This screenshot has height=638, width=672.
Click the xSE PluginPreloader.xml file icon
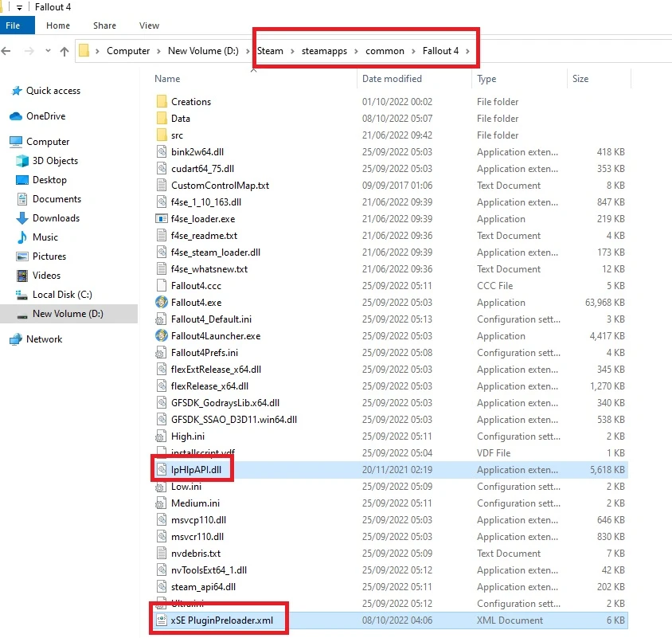coord(162,620)
